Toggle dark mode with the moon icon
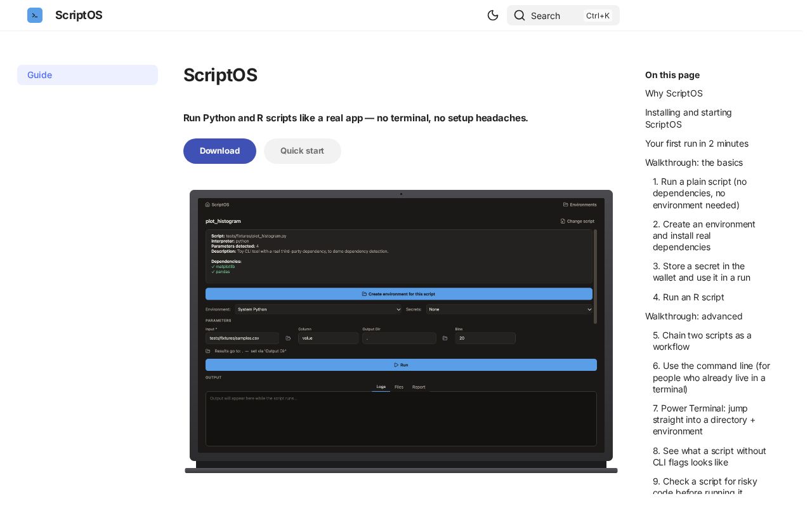This screenshot has width=812, height=508. tap(493, 15)
